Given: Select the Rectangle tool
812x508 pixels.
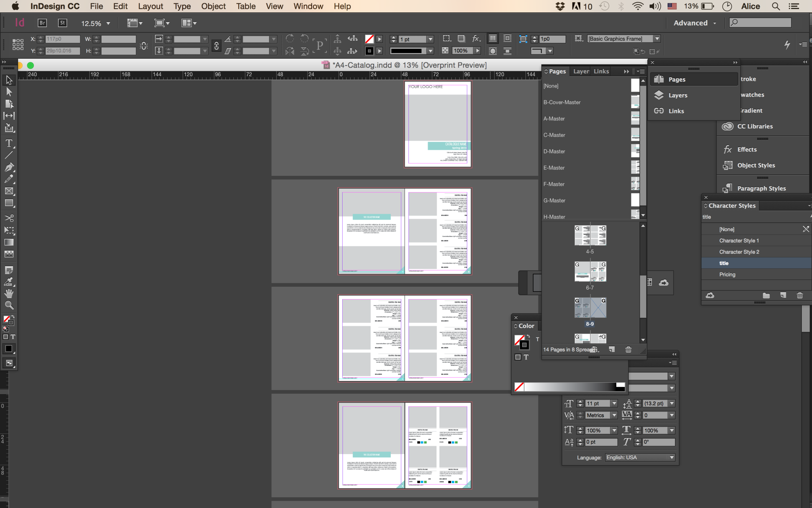Looking at the screenshot, I should click(9, 203).
